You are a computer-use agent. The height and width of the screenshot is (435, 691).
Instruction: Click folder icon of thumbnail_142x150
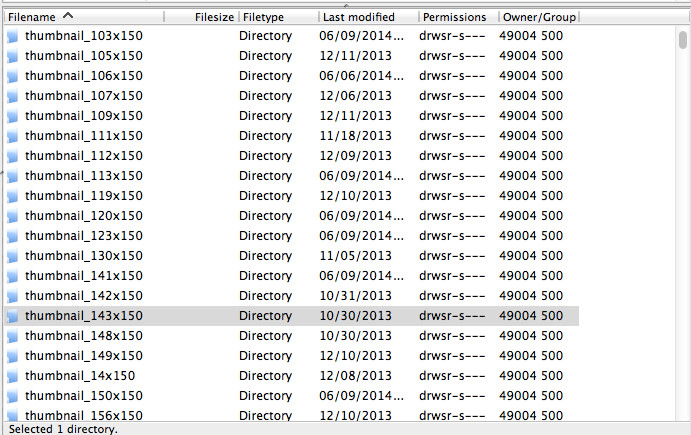12,296
